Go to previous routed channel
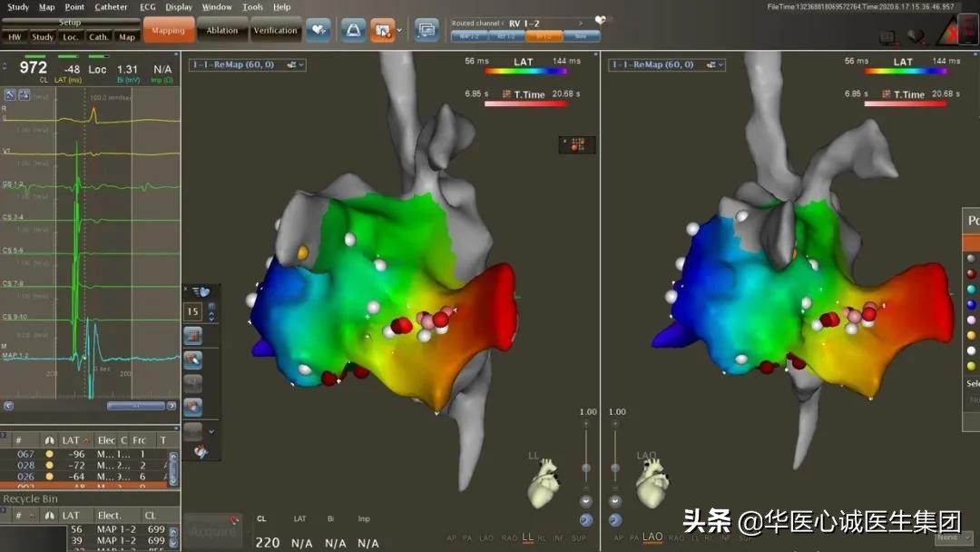 click(502, 23)
